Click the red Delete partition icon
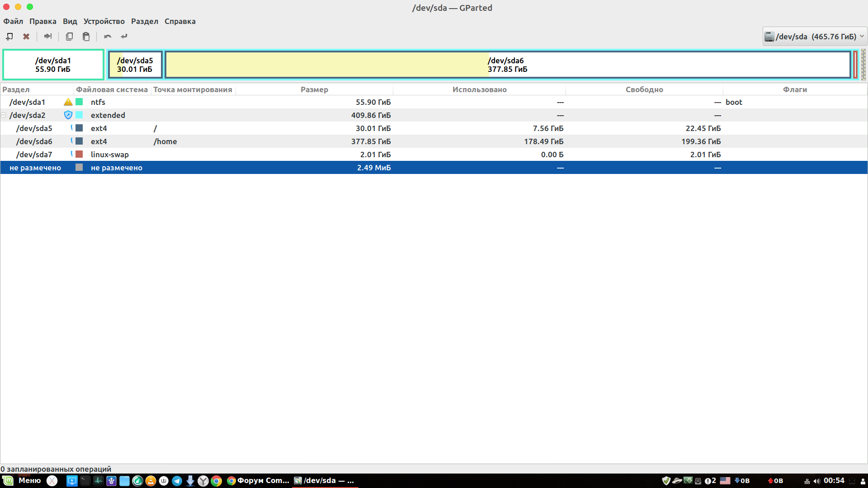This screenshot has width=868, height=488. (x=26, y=37)
